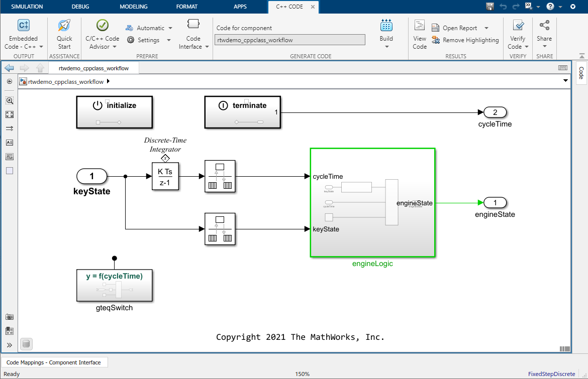The width and height of the screenshot is (588, 379).
Task: Click the component name field showing rtwdemo_cppclass_workflow
Action: tap(289, 39)
